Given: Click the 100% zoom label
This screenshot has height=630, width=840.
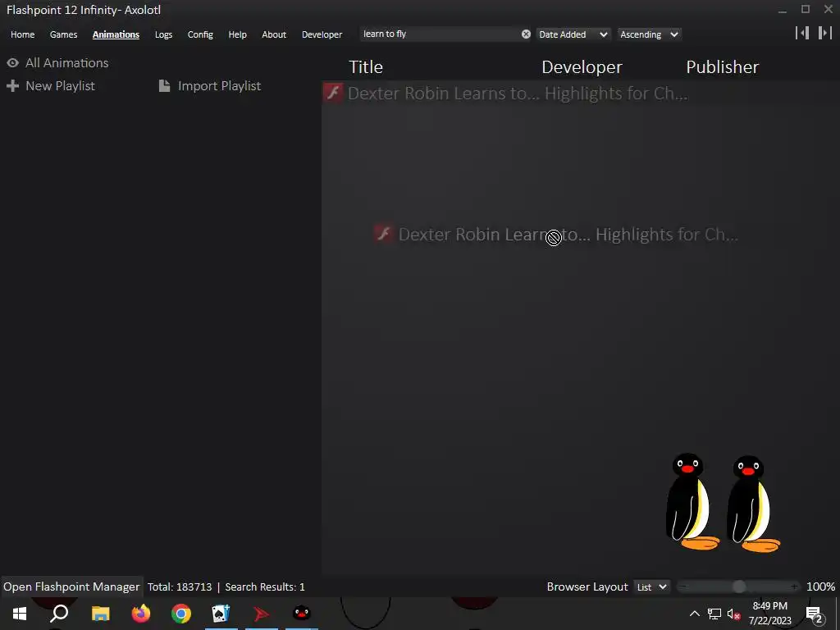Looking at the screenshot, I should pos(820,587).
